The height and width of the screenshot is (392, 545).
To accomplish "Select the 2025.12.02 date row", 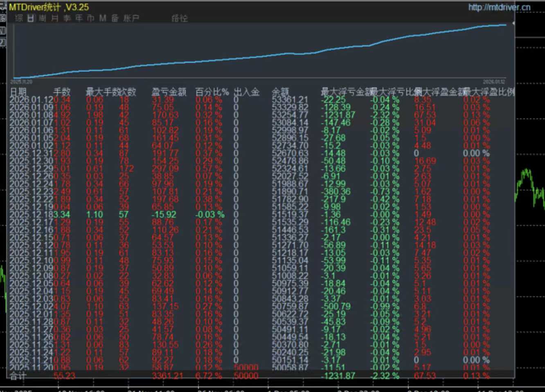I will tap(31, 306).
